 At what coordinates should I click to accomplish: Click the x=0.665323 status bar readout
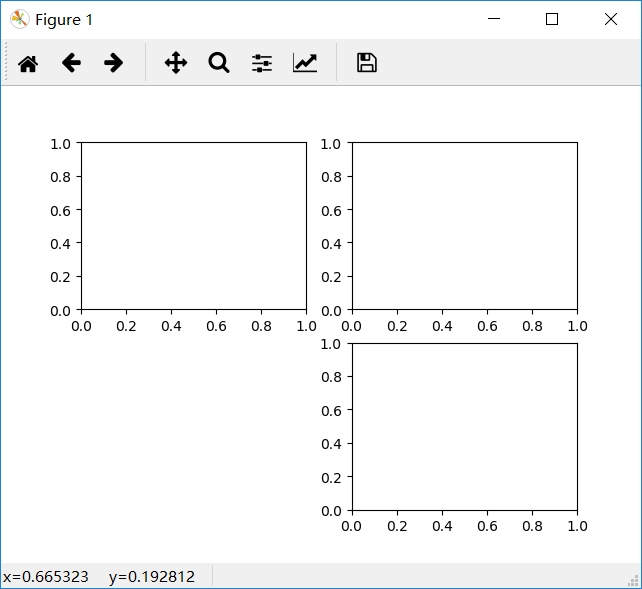[x=45, y=577]
